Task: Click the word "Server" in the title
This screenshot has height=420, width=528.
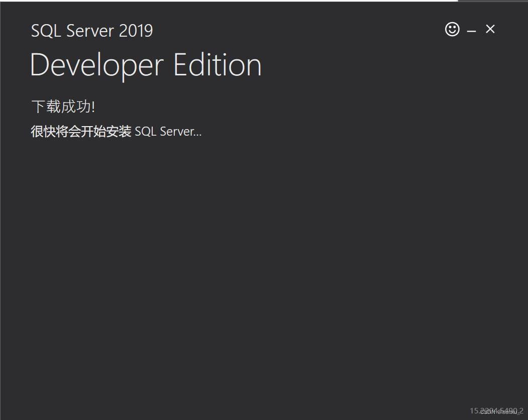Action: (x=89, y=31)
